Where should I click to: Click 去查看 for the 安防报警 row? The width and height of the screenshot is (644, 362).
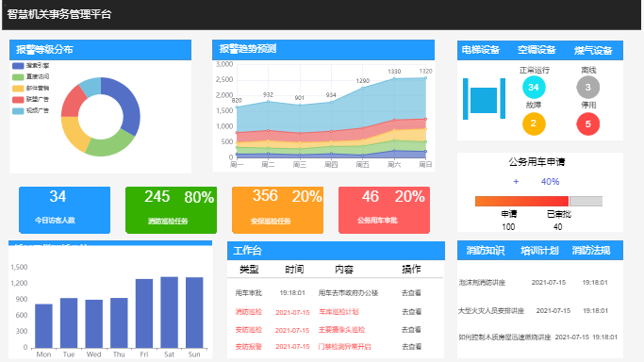411,347
